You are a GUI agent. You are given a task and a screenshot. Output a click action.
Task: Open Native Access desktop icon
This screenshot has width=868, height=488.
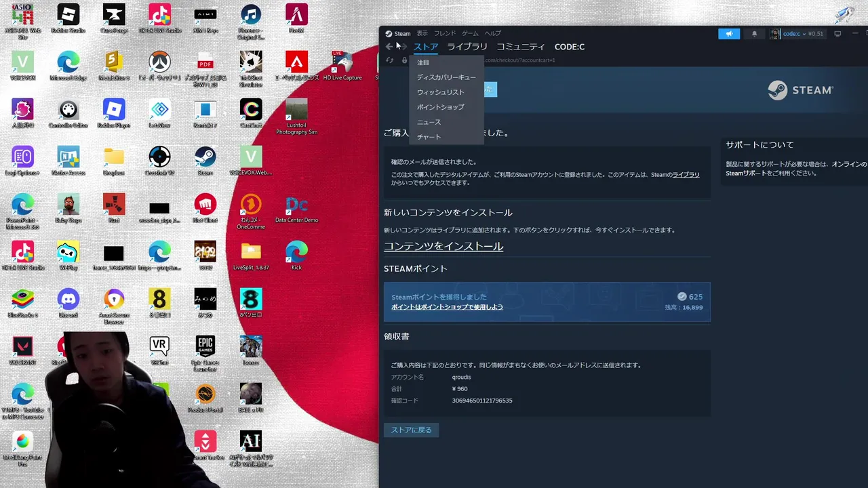point(68,162)
